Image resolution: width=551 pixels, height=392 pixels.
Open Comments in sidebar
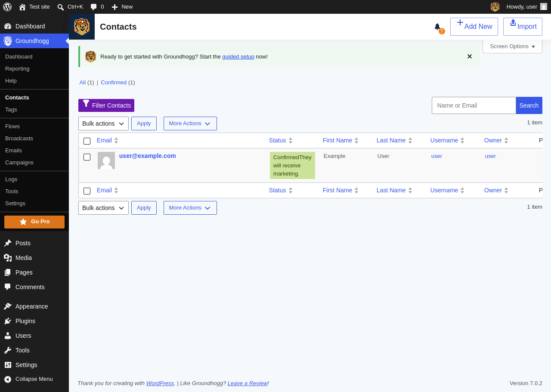[x=34, y=287]
